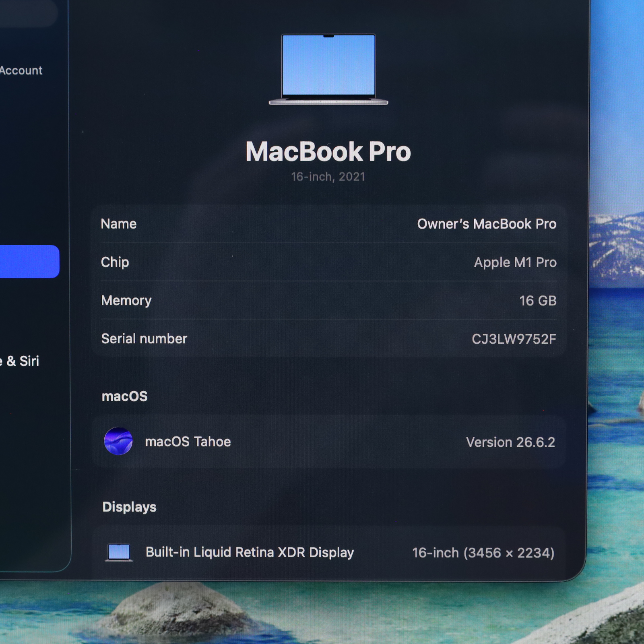Click the Displays section heading
This screenshot has height=644, width=644.
[x=130, y=507]
